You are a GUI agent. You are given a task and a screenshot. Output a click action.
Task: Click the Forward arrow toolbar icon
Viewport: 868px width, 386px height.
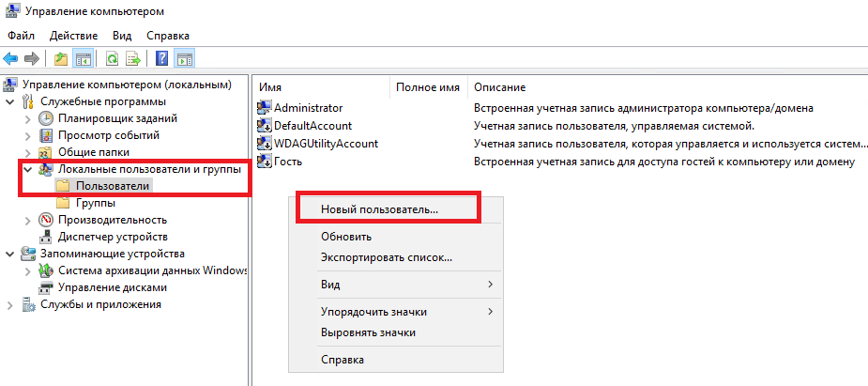pos(32,58)
